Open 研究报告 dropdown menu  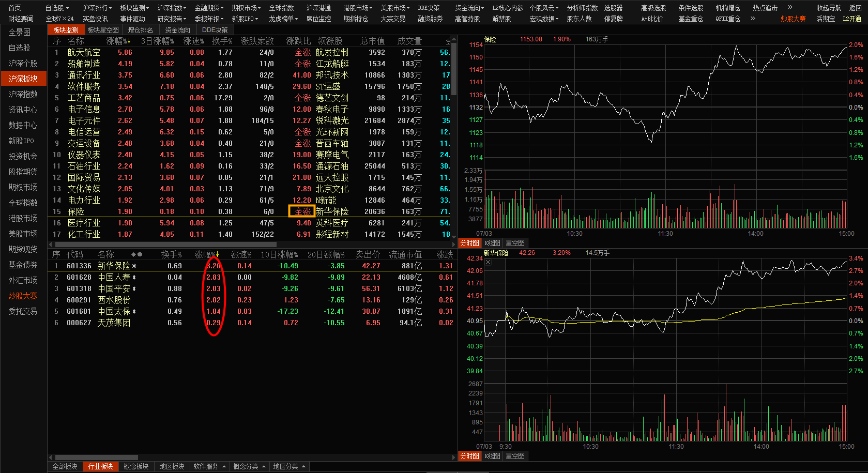(172, 19)
